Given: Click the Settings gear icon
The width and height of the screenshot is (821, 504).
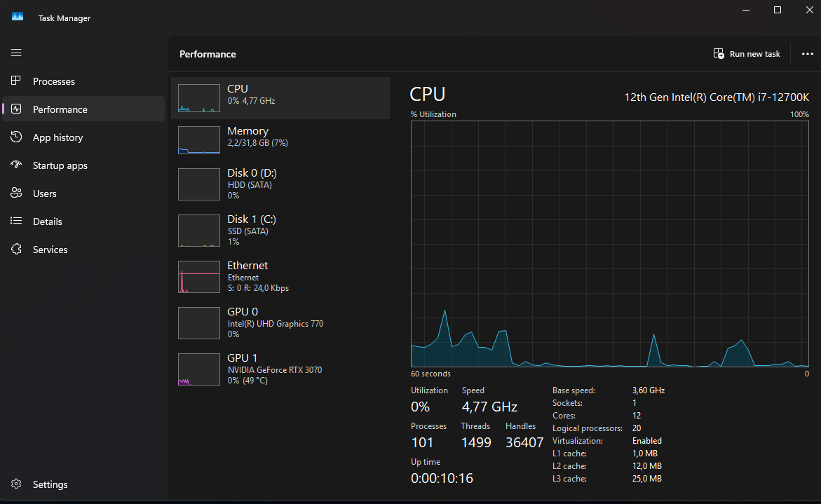Looking at the screenshot, I should coord(16,484).
